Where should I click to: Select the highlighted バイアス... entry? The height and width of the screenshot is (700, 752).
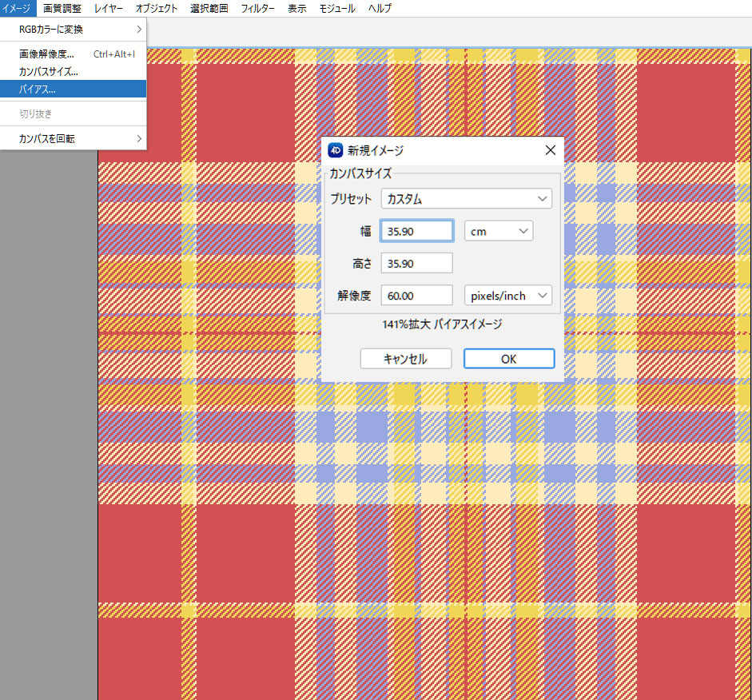point(74,89)
